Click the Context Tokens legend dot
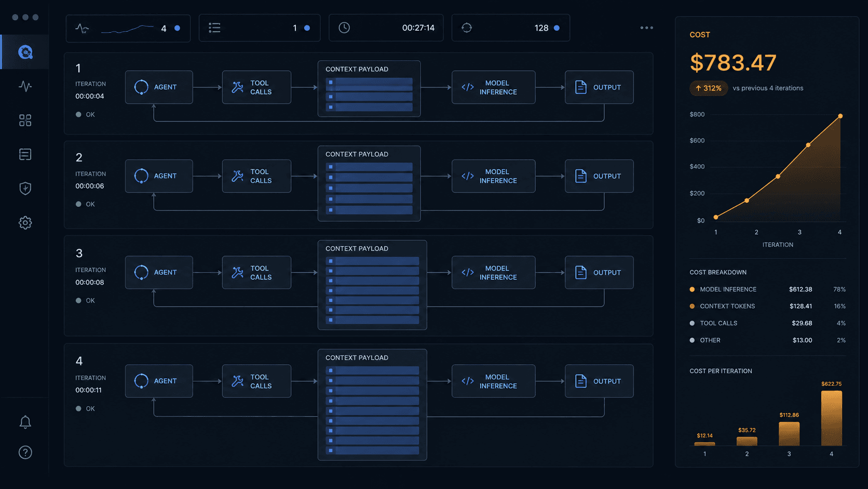Screen dimensions: 868x489 coord(692,306)
